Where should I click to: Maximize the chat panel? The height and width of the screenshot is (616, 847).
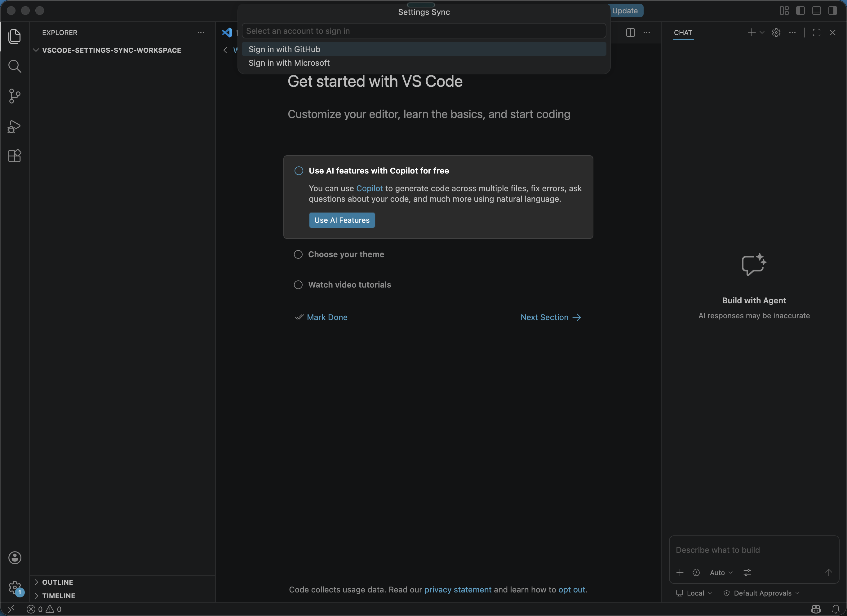coord(817,33)
